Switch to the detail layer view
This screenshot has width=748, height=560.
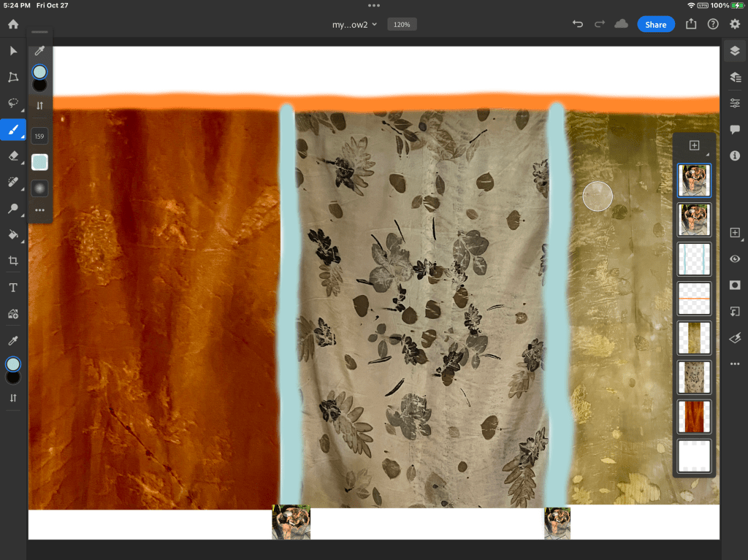[735, 77]
